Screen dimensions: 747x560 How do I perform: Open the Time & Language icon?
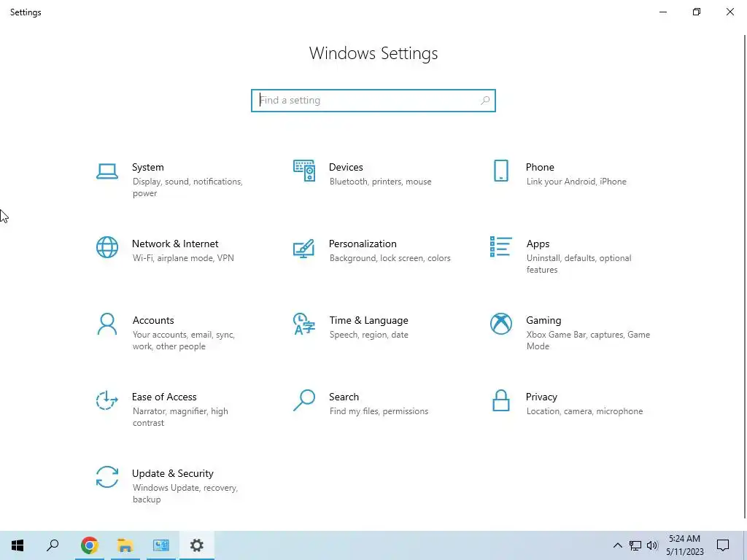304,324
